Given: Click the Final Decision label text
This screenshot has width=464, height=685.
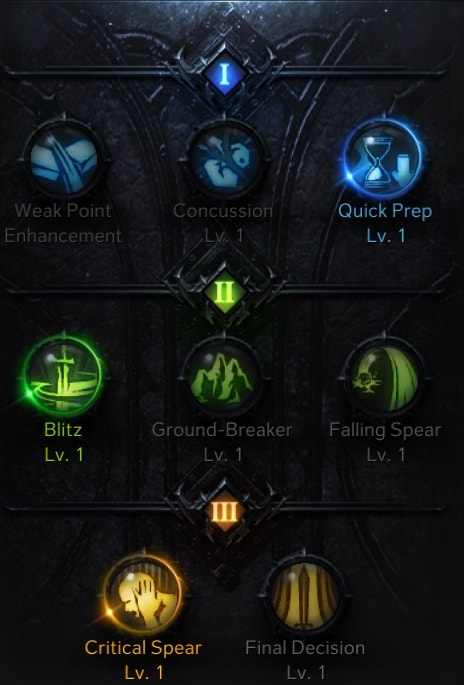Looking at the screenshot, I should [x=305, y=648].
